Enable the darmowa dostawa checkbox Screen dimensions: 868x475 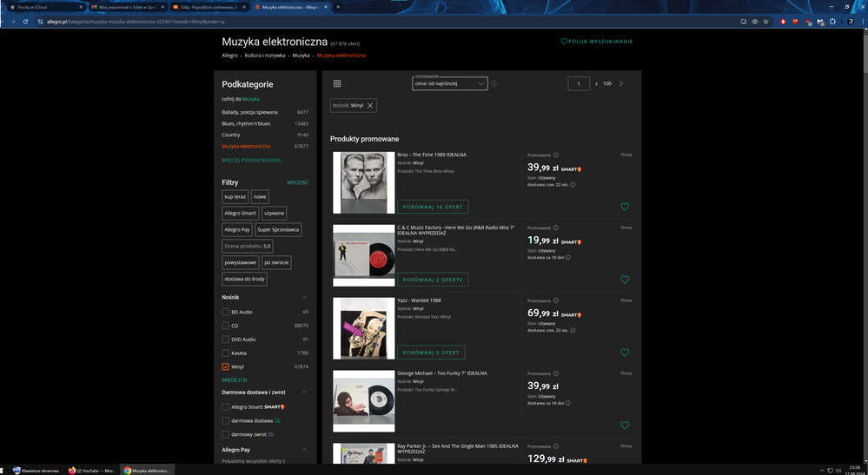coord(226,420)
